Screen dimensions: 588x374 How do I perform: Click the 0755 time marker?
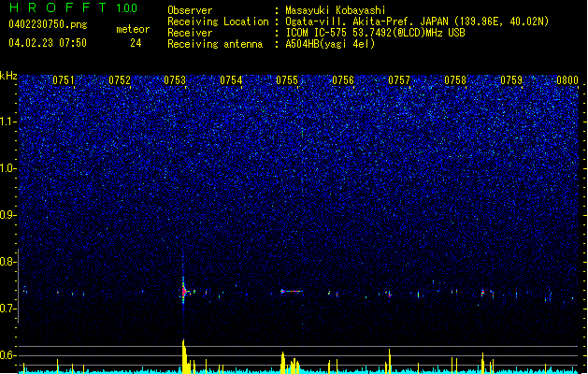tap(287, 80)
